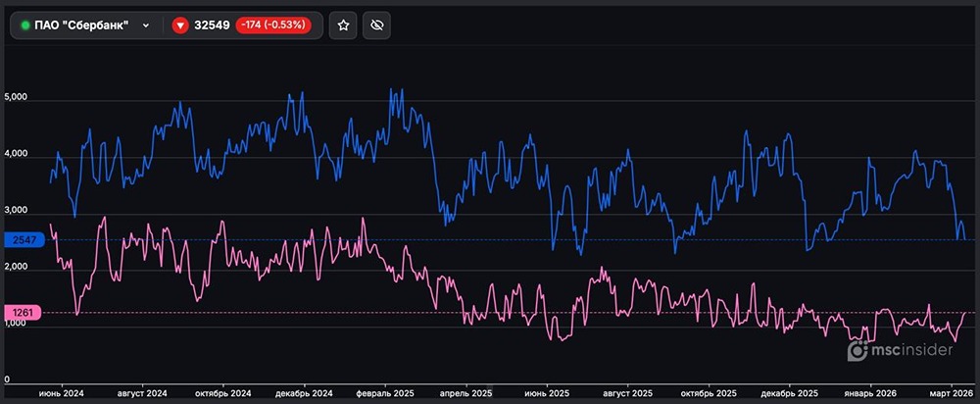Click the июнь 2024 axis label
The image size is (980, 404).
pyautogui.click(x=61, y=393)
